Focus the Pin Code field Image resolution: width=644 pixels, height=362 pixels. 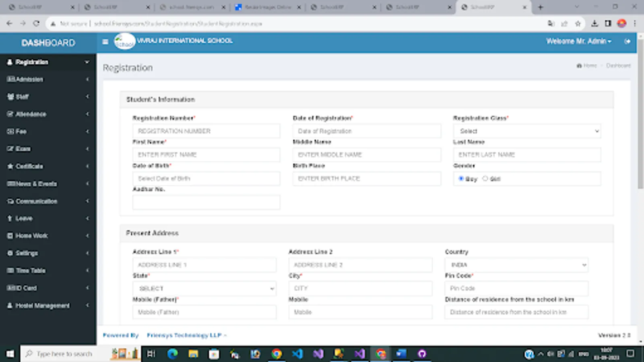(517, 288)
